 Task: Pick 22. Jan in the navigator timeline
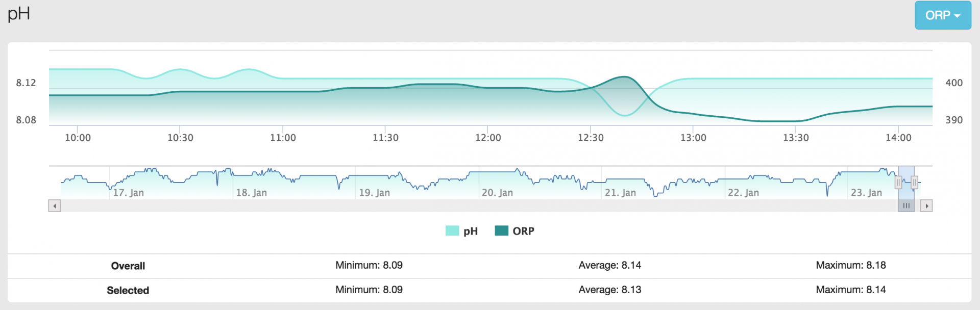pyautogui.click(x=743, y=193)
